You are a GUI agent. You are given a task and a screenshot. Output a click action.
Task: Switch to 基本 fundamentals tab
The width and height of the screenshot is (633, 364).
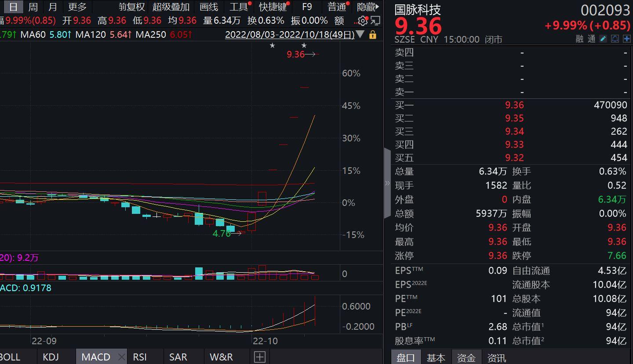436,358
